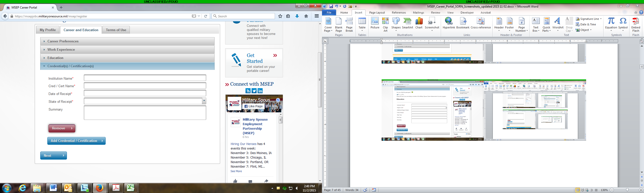644x193 pixels.
Task: Open the Screenshot tool in Word ribbon
Action: pyautogui.click(x=432, y=25)
